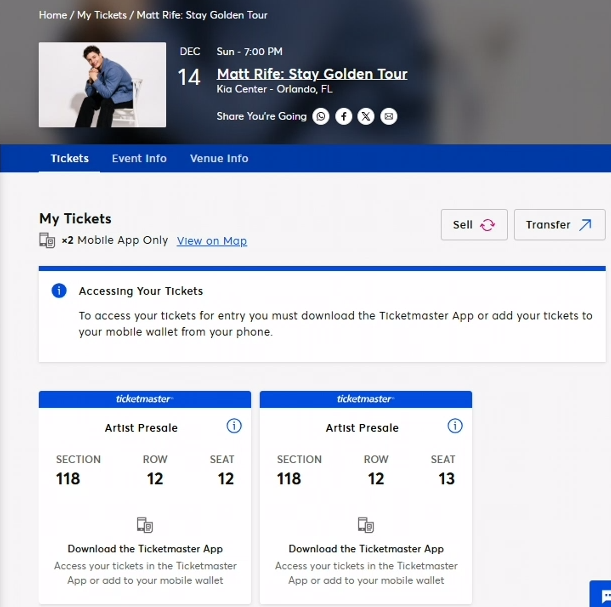Click 'Accessing Your Tickets' heading
The width and height of the screenshot is (611, 607).
click(x=141, y=291)
